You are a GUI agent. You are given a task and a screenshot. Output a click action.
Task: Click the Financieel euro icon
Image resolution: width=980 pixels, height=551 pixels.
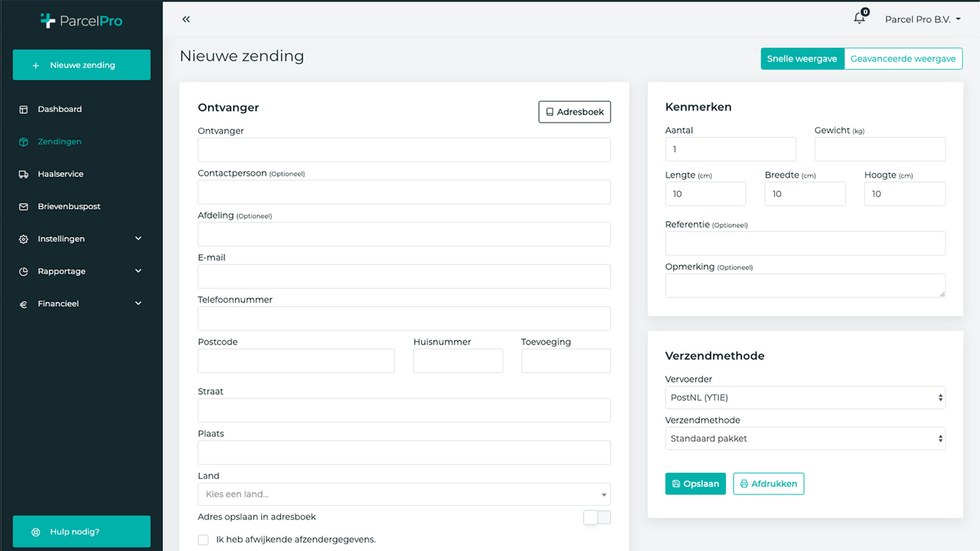coord(24,304)
